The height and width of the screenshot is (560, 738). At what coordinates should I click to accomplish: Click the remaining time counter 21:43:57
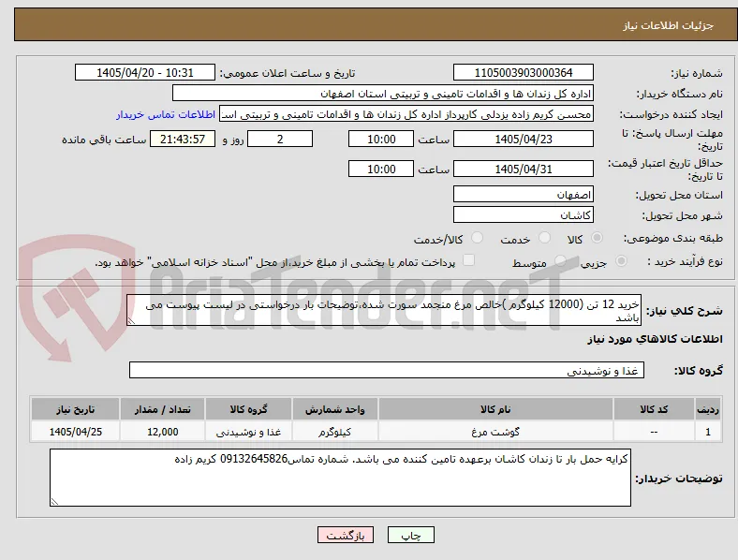[x=183, y=140]
